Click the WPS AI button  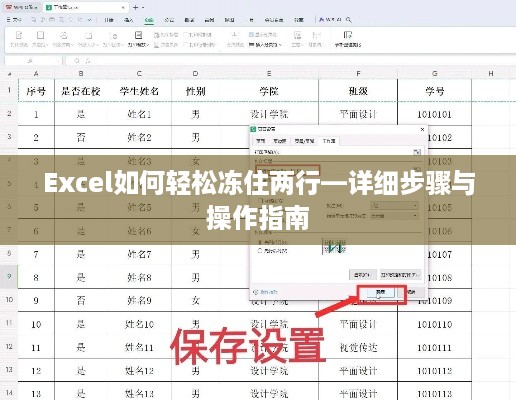(x=330, y=20)
